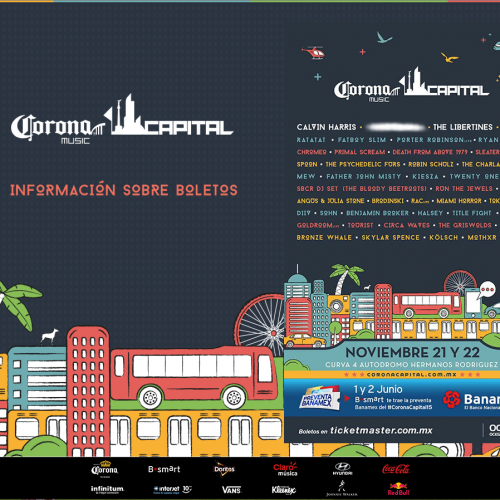Screen dimensions: 500x500
Task: Open the Interjet sponsor logo
Action: click(172, 489)
